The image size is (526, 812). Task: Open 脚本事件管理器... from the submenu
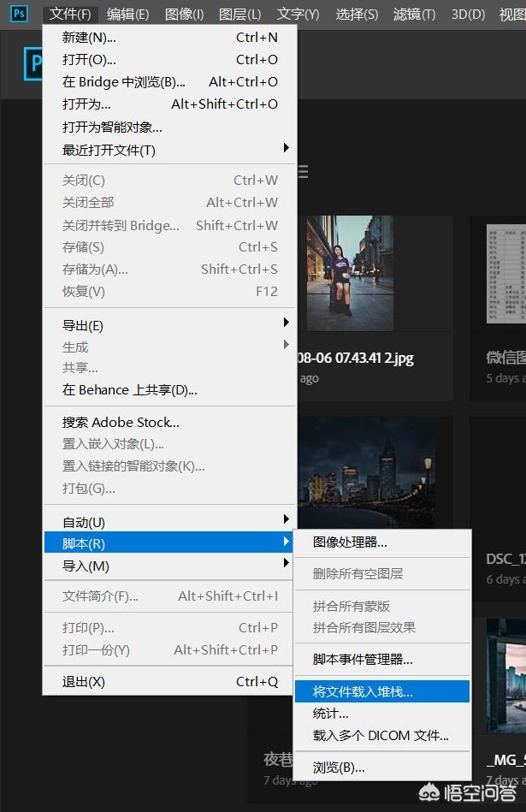[x=363, y=659]
